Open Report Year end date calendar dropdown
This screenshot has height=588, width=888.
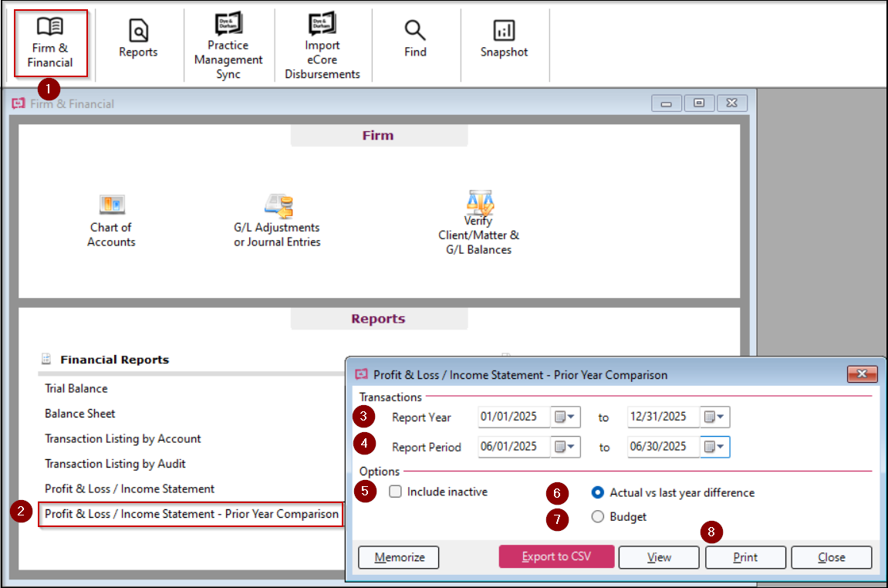(x=715, y=417)
